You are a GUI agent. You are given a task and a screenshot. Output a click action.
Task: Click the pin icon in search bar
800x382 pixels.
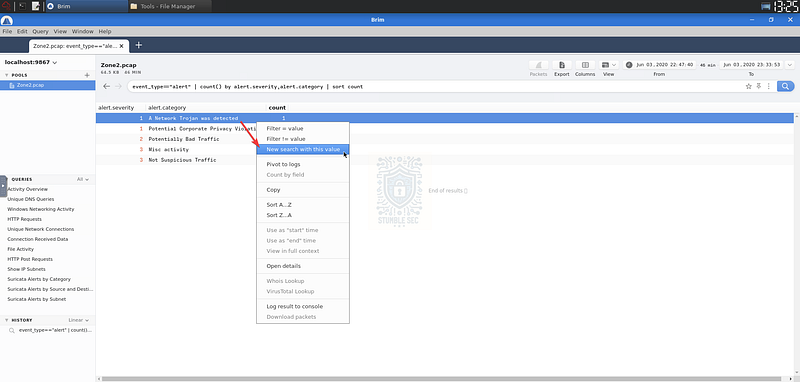click(x=759, y=86)
